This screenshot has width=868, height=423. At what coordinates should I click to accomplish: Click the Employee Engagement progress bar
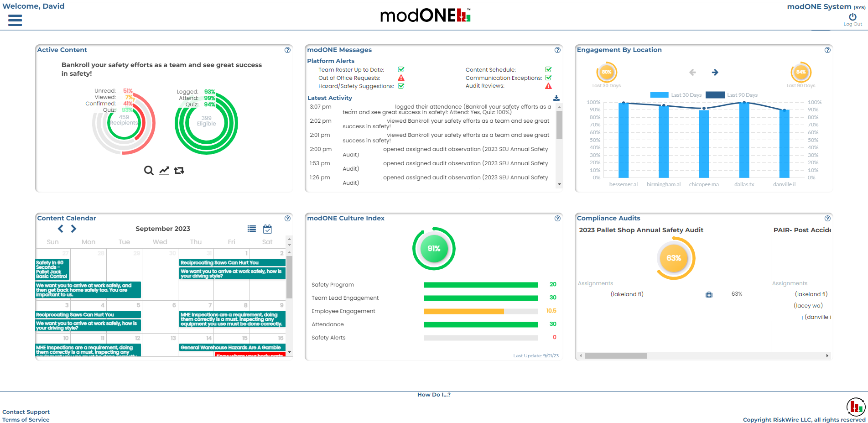point(481,311)
